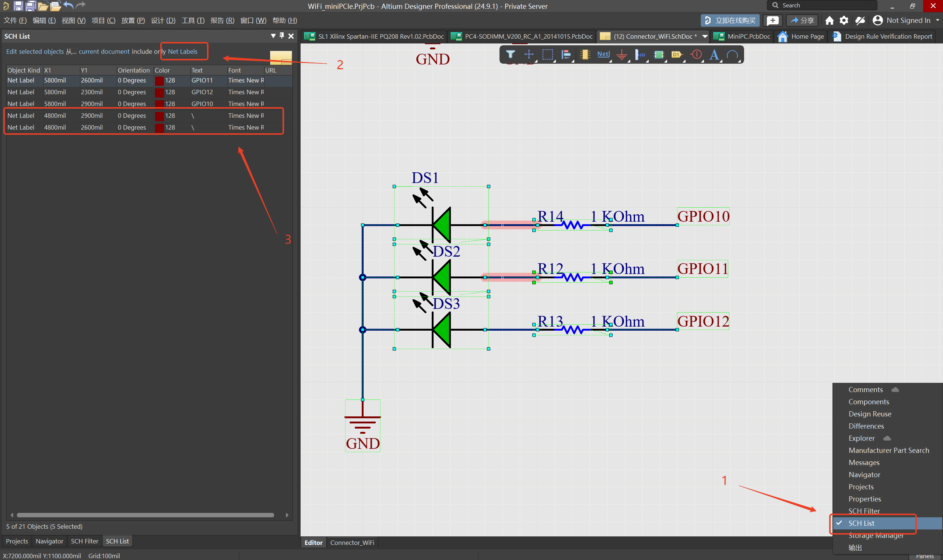Select the filter funnel tool in active bar
Image resolution: width=943 pixels, height=560 pixels.
pyautogui.click(x=511, y=54)
